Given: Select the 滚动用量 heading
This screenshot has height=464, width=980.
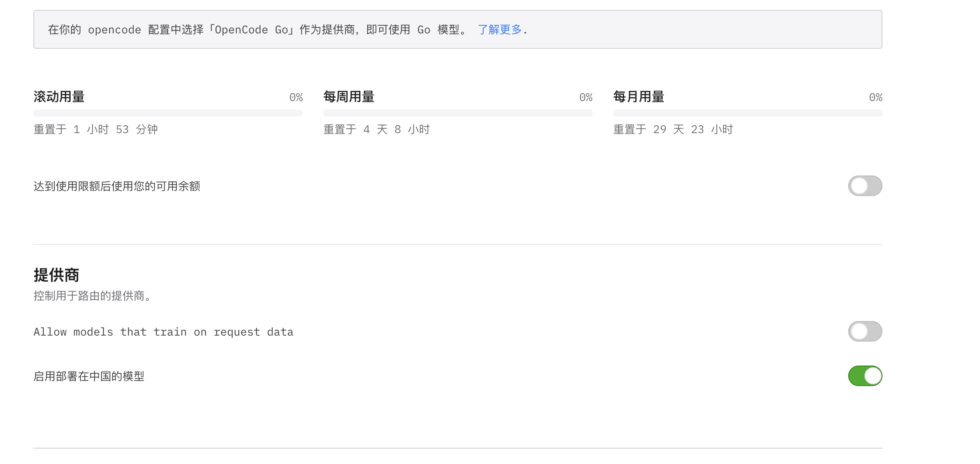Looking at the screenshot, I should tap(59, 97).
